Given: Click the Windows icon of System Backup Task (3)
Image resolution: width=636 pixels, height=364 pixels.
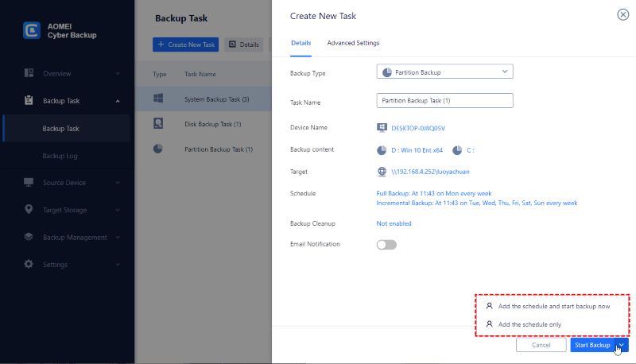Looking at the screenshot, I should pyautogui.click(x=158, y=98).
